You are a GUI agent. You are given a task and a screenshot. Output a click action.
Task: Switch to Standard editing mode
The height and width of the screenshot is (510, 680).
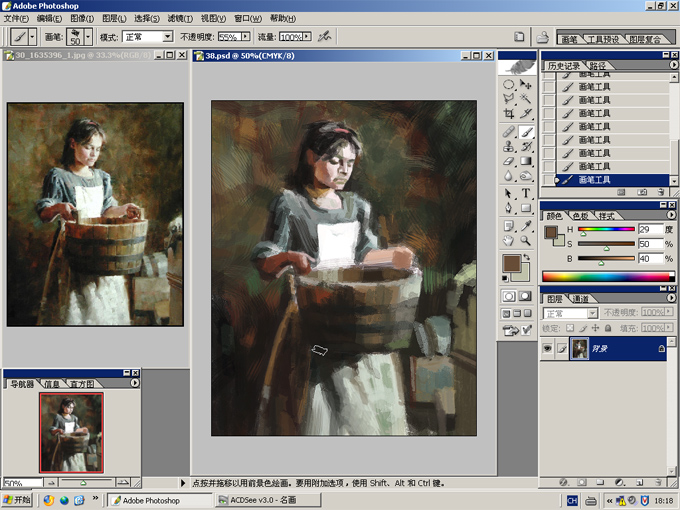tap(509, 297)
